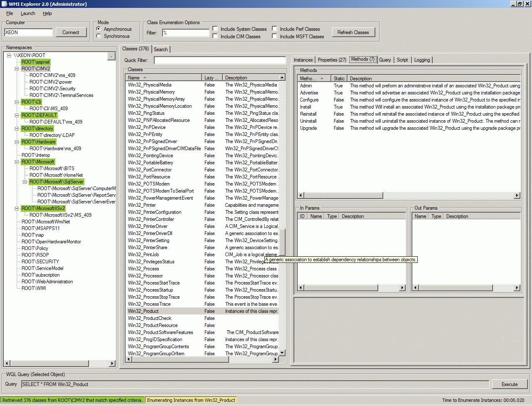The width and height of the screenshot is (532, 406).
Task: Select the Win32_Printer class row
Action: [203, 205]
